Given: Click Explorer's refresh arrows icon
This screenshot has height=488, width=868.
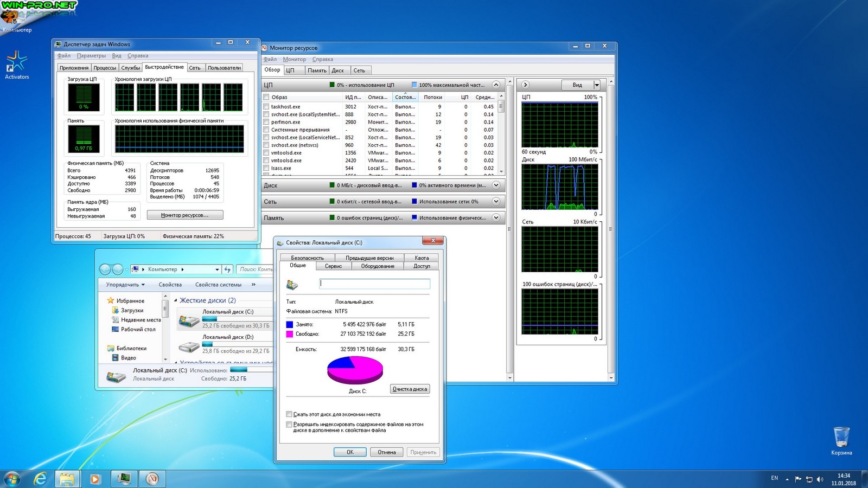Looking at the screenshot, I should [228, 269].
